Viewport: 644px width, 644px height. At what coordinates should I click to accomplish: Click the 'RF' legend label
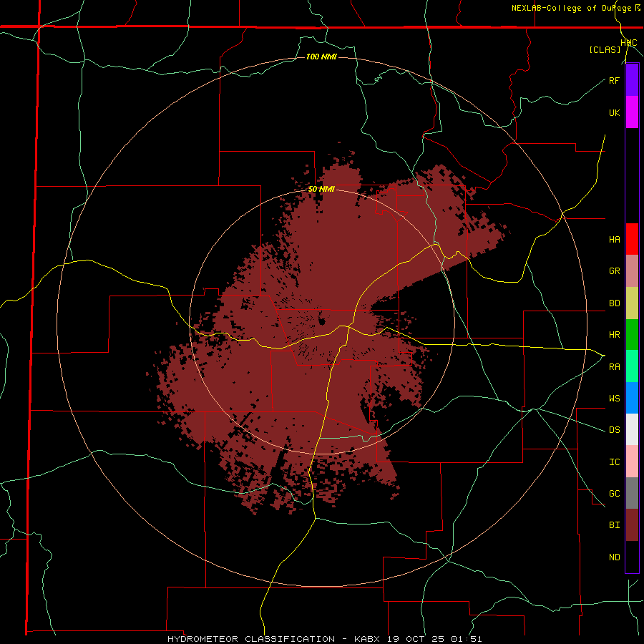pyautogui.click(x=614, y=80)
